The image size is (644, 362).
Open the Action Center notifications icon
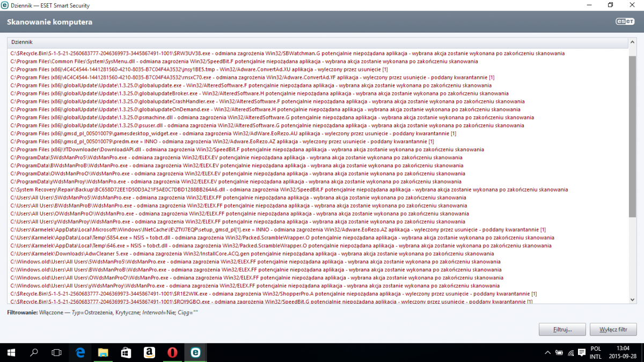point(582,352)
